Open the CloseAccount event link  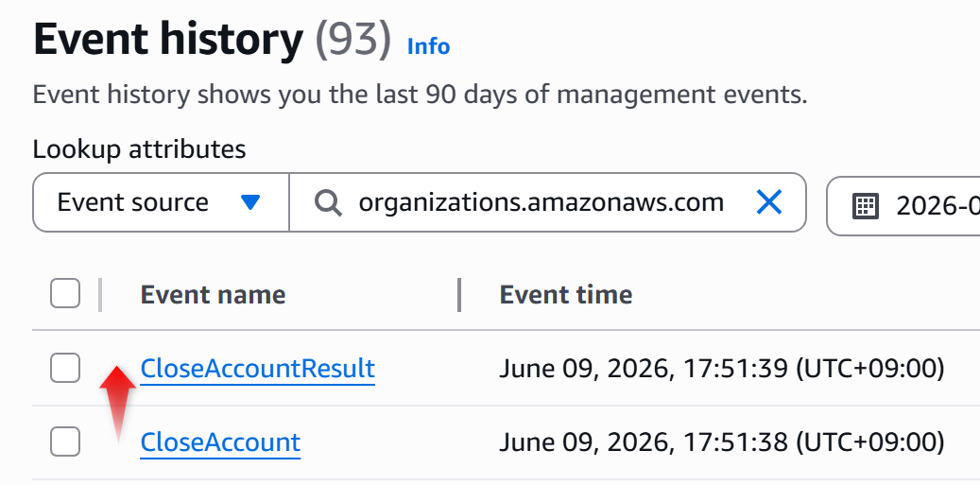[220, 442]
